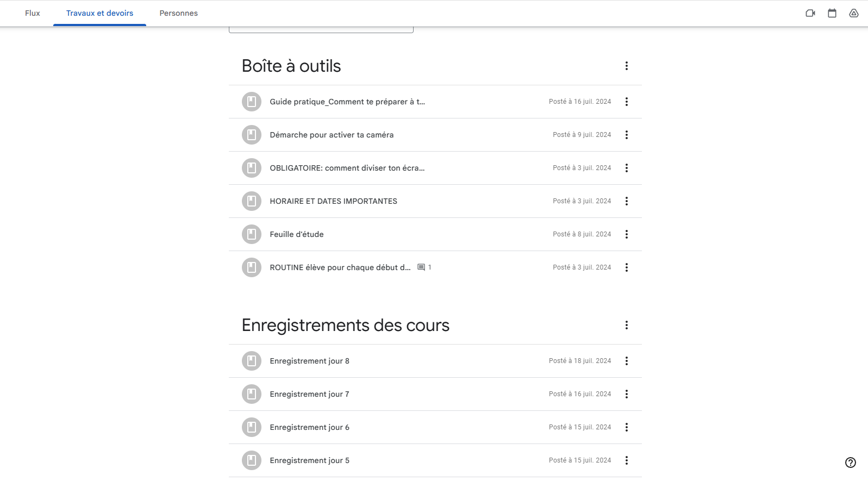Click the material icon beside Enregistrement jour 6
This screenshot has height=481, width=868.
(252, 427)
